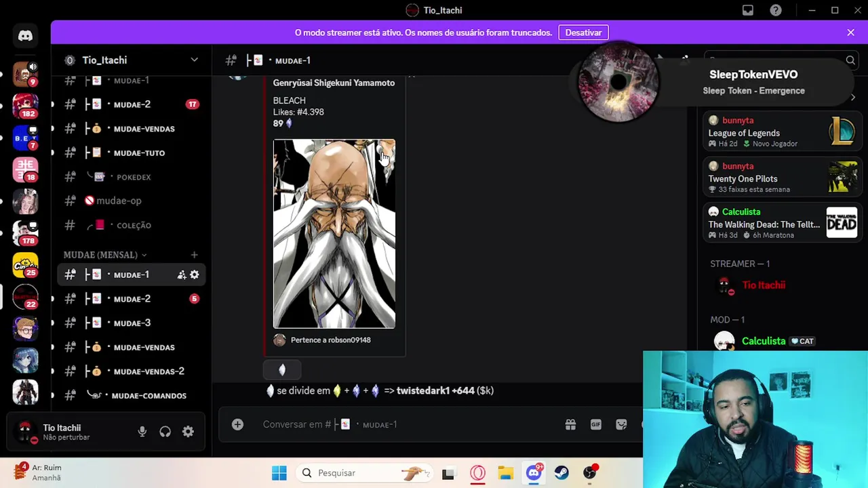
Task: Open the server icon with 22 badge
Action: pos(25,296)
